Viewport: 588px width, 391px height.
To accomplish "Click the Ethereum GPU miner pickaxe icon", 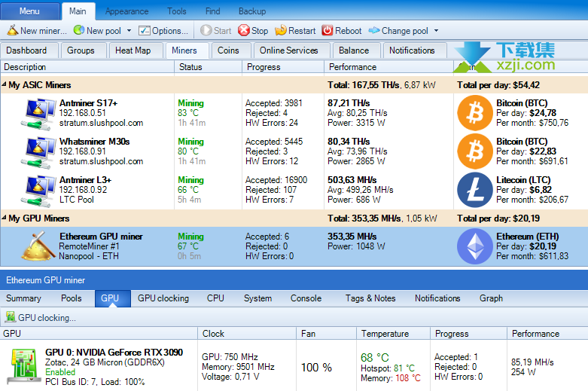I will pyautogui.click(x=38, y=246).
